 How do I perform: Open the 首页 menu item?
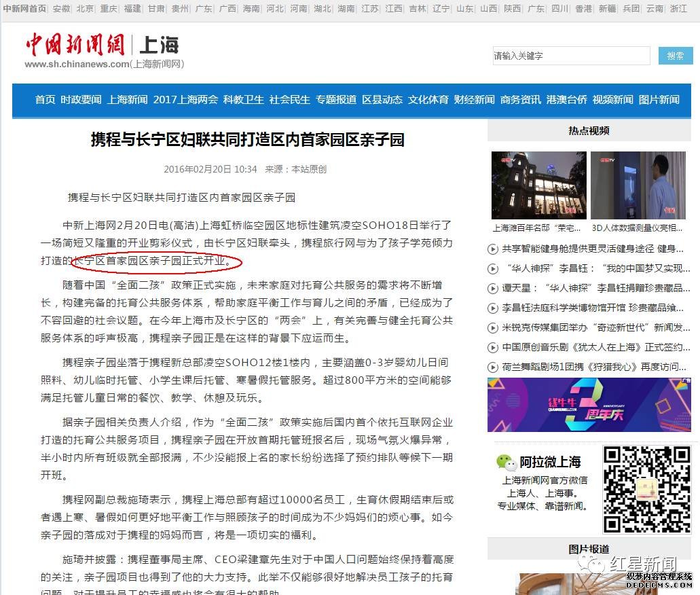click(45, 100)
